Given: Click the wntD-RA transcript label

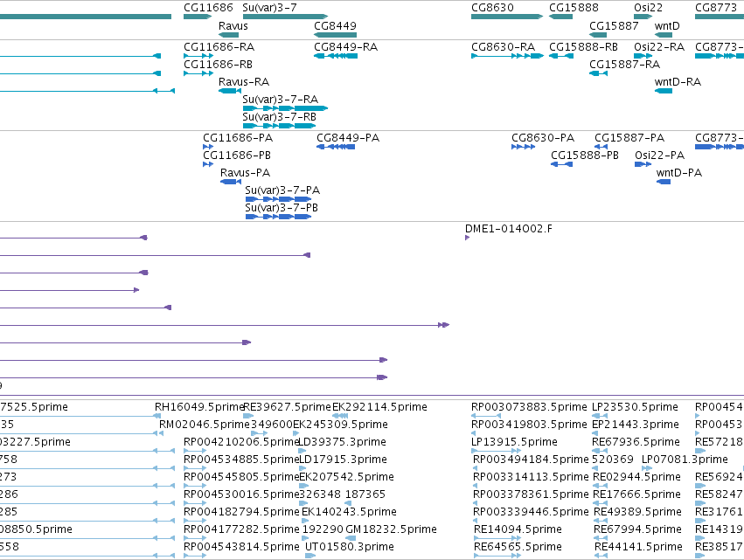Looking at the screenshot, I should pyautogui.click(x=678, y=81).
